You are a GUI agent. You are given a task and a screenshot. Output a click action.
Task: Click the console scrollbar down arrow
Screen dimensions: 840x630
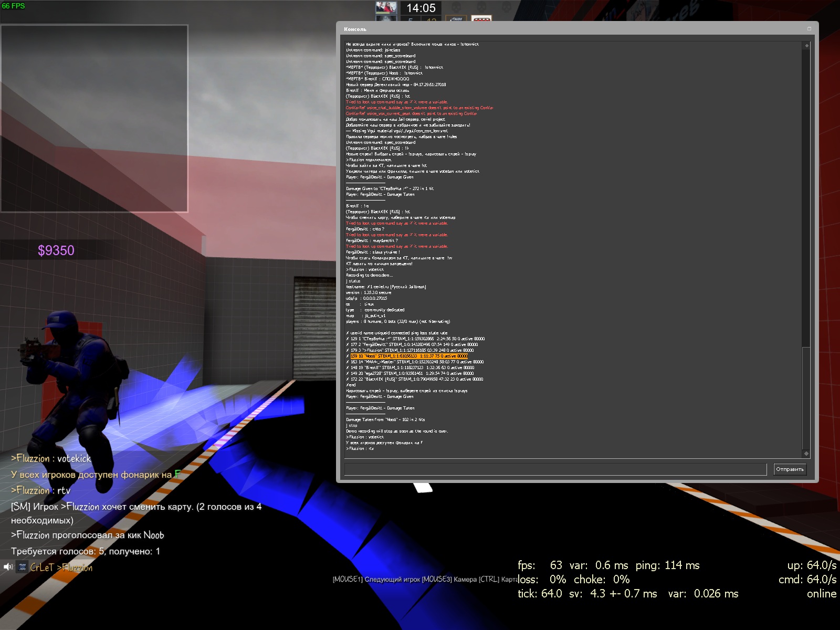(806, 454)
